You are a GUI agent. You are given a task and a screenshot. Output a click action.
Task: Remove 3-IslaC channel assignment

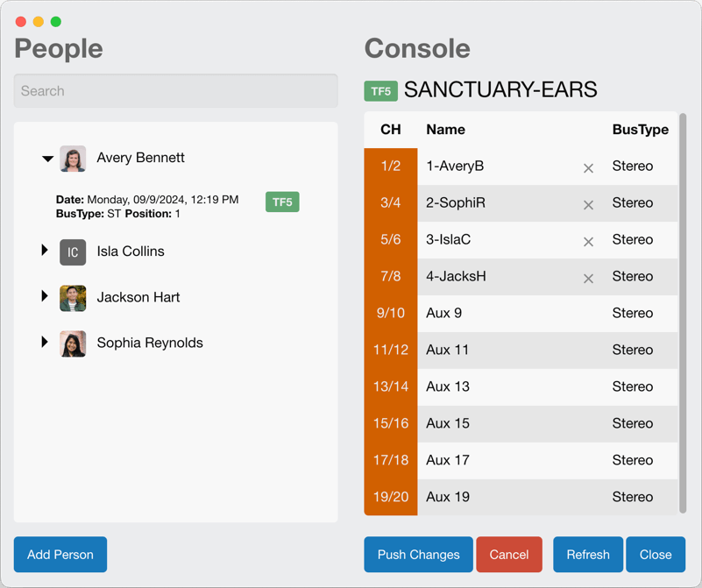point(588,241)
